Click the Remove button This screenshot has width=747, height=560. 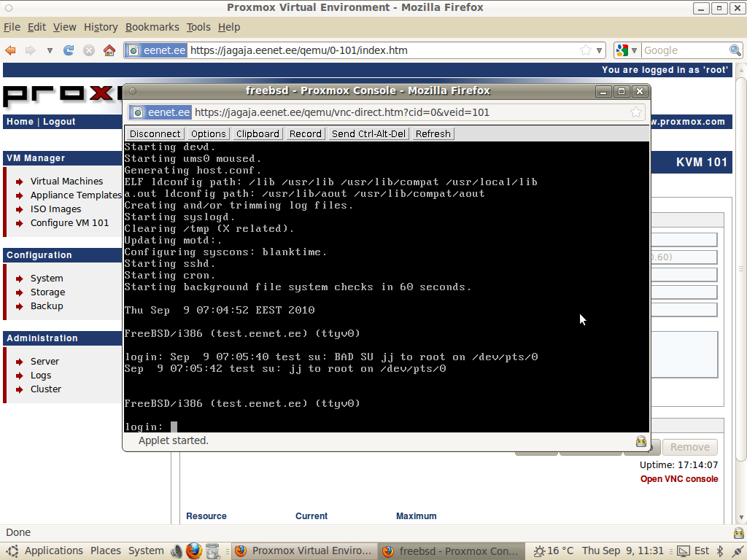[690, 447]
